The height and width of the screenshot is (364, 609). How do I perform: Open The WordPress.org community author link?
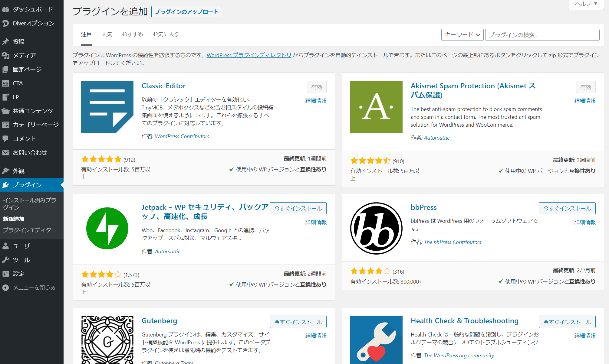pyautogui.click(x=459, y=356)
